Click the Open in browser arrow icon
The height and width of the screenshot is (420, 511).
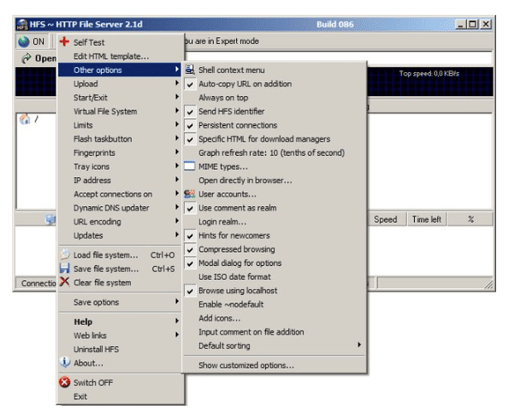pos(26,58)
